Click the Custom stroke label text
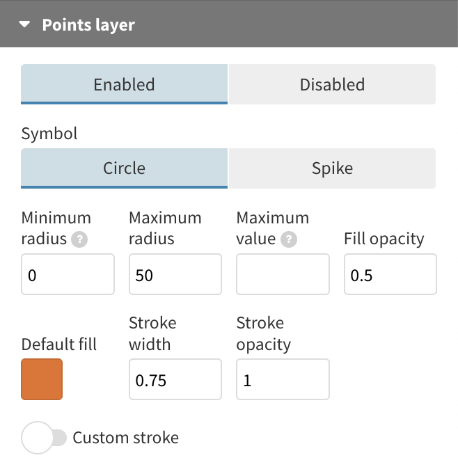Screen dimensions: 458x476 point(126,438)
